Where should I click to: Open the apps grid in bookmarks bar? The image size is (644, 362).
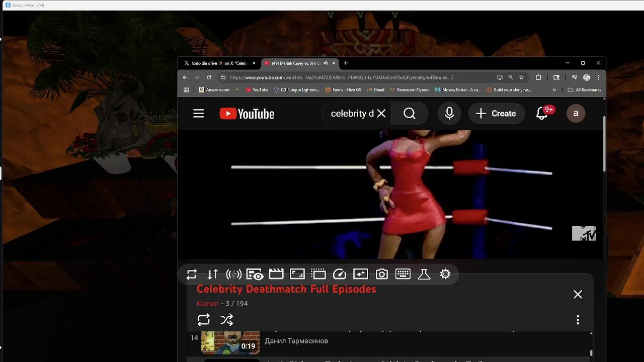tap(186, 90)
